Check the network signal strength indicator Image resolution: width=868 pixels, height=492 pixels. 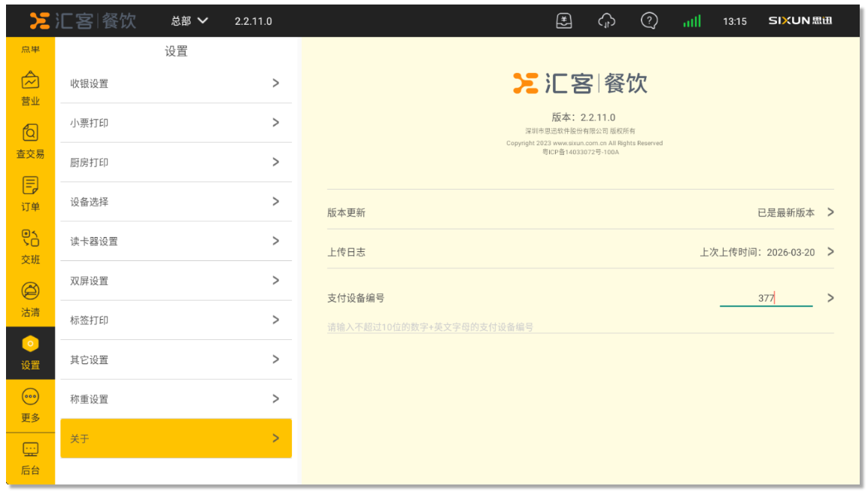click(x=691, y=22)
